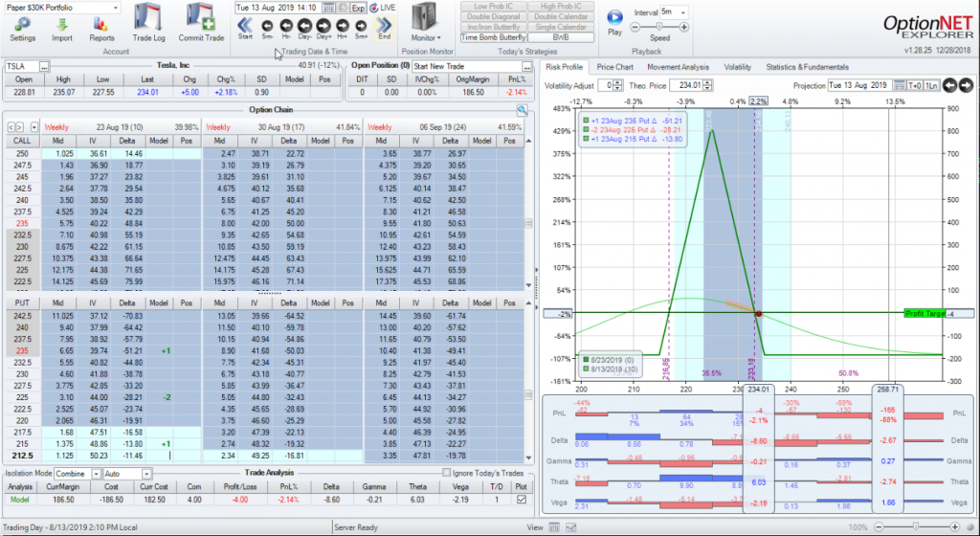
Task: Adjust the playback Speed slider
Action: tap(659, 27)
